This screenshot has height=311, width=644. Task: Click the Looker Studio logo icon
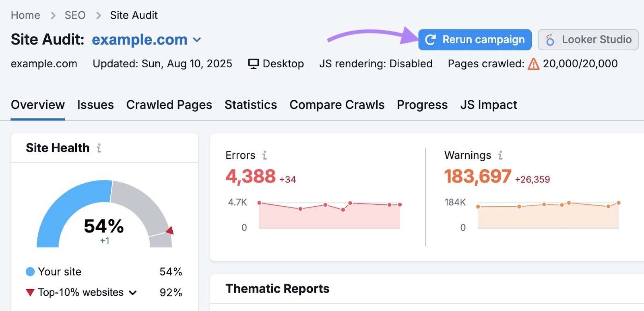tap(550, 40)
